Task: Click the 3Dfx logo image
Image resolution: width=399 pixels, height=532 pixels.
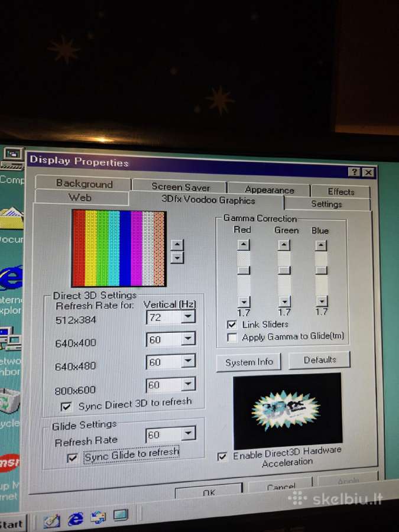Action: click(287, 411)
